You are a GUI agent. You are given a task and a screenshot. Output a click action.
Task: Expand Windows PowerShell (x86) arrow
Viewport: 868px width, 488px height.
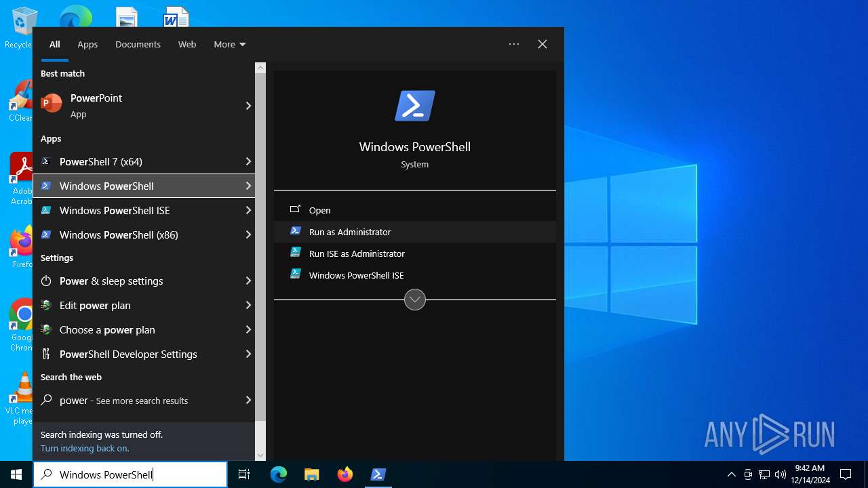[248, 235]
